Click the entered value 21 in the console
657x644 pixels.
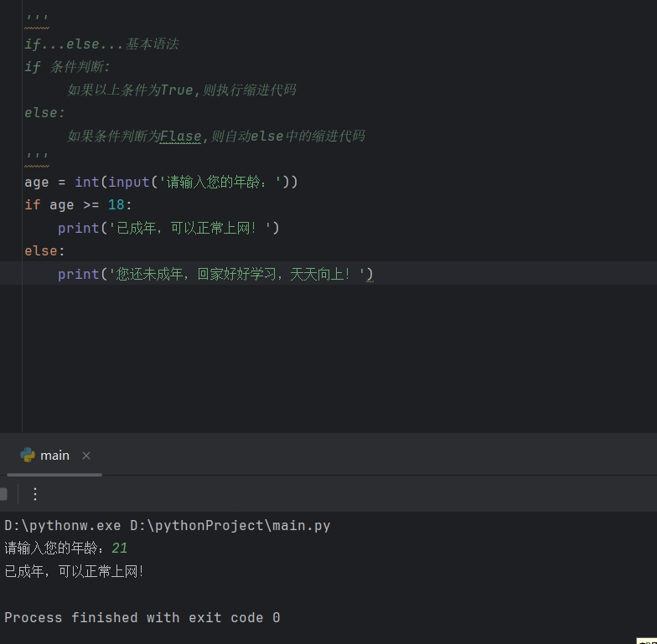click(119, 549)
